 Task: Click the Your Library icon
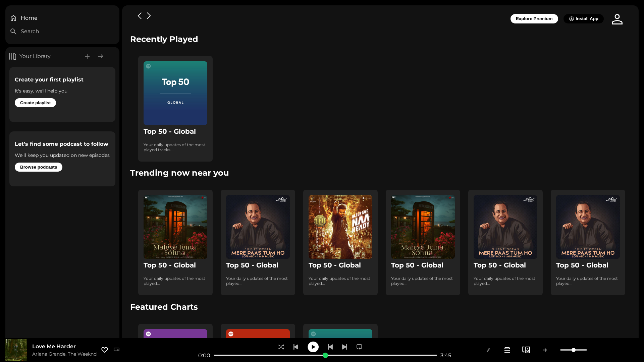click(13, 56)
